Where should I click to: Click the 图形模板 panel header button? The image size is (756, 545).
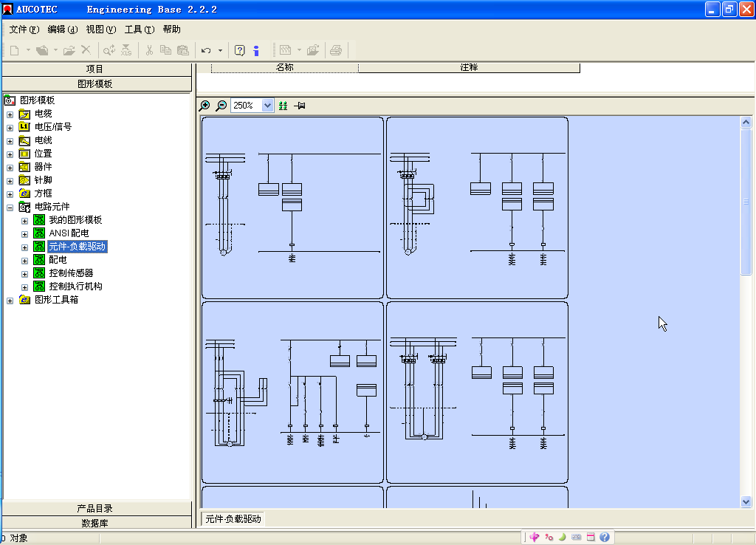pos(97,84)
